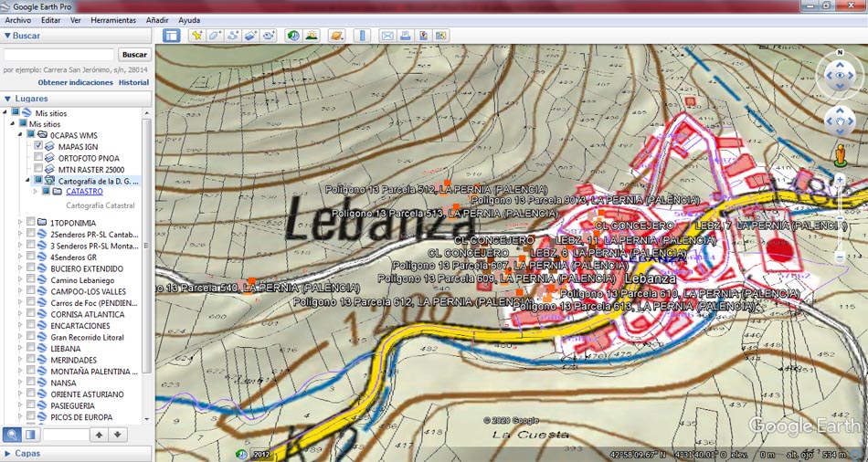The height and width of the screenshot is (462, 868).
Task: Open the planet switcher (Saturn icon)
Action: (336, 36)
